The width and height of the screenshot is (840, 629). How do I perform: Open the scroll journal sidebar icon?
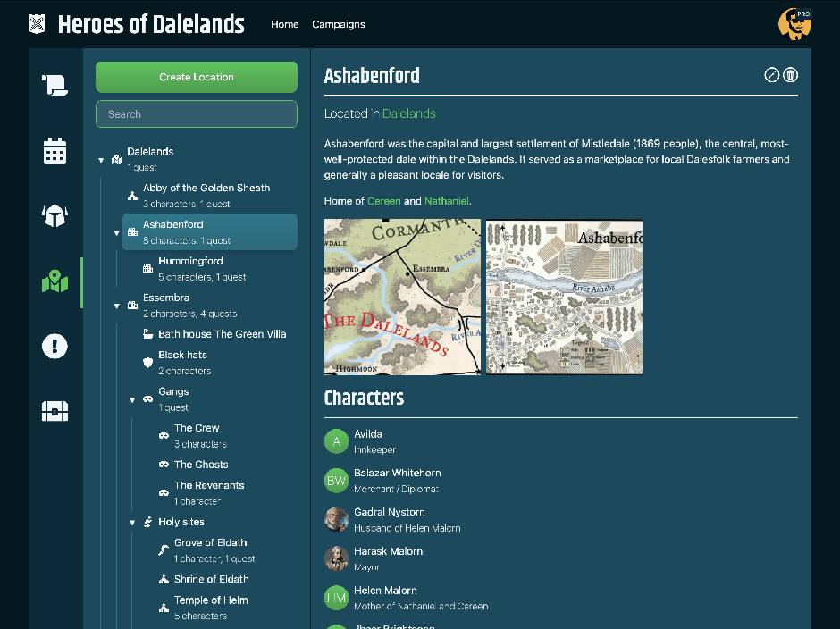55,86
